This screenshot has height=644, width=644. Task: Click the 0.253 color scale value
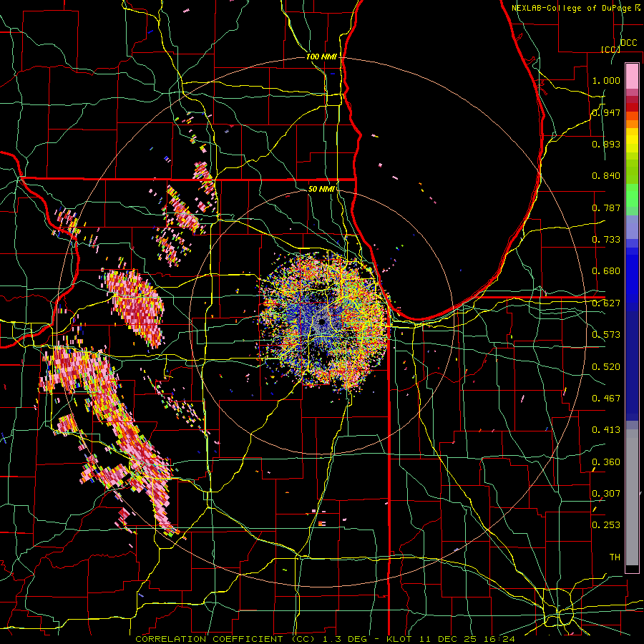coord(606,525)
